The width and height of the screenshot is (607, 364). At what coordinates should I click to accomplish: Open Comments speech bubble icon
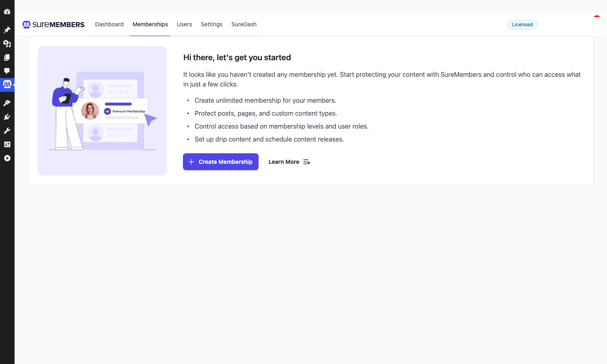point(7,71)
